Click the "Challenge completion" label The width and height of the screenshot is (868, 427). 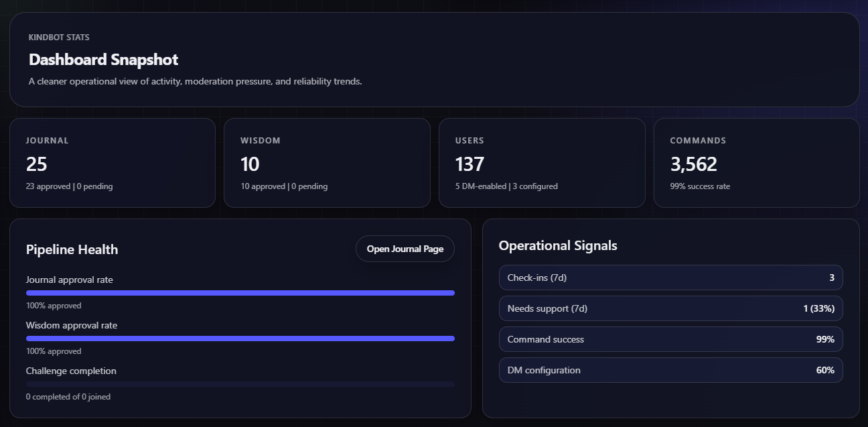(71, 371)
